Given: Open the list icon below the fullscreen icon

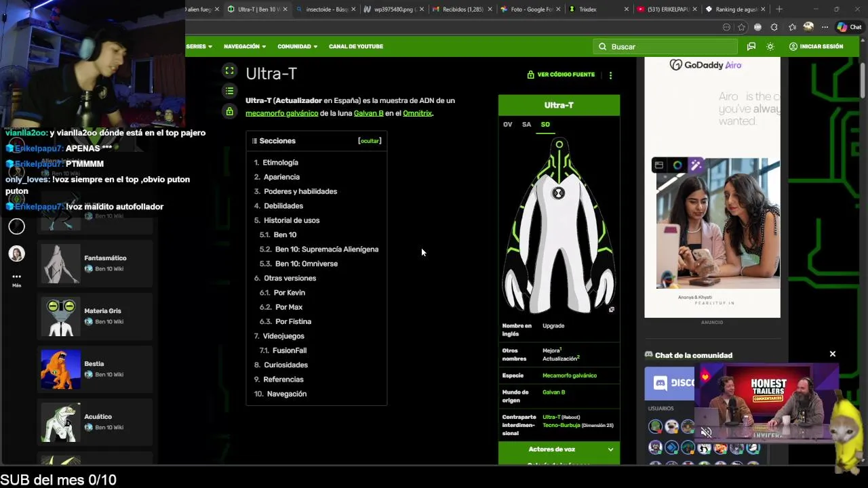Looking at the screenshot, I should tap(230, 91).
